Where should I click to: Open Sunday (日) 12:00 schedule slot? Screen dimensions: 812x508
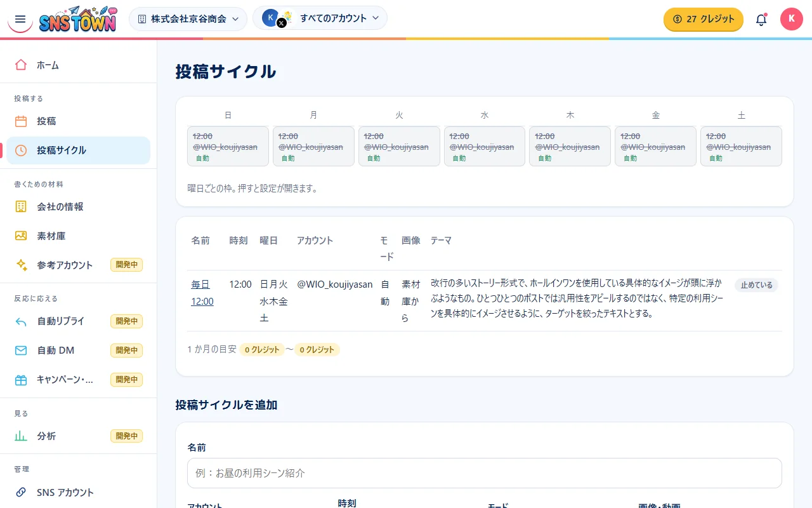coord(228,146)
